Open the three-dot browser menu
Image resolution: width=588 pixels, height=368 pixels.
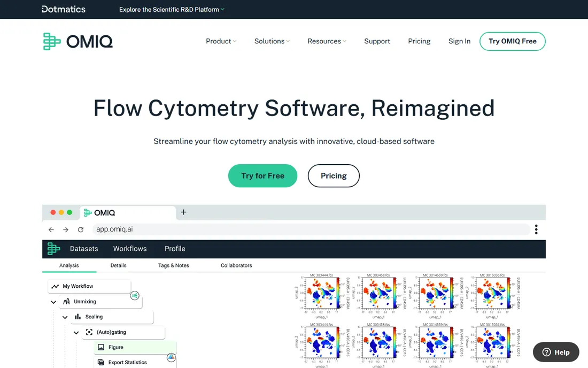pos(536,229)
